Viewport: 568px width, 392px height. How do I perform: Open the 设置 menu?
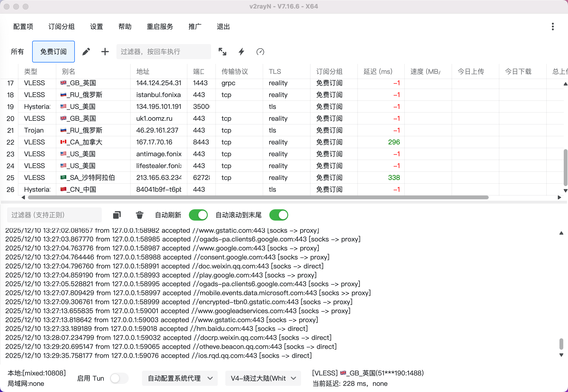coord(97,27)
